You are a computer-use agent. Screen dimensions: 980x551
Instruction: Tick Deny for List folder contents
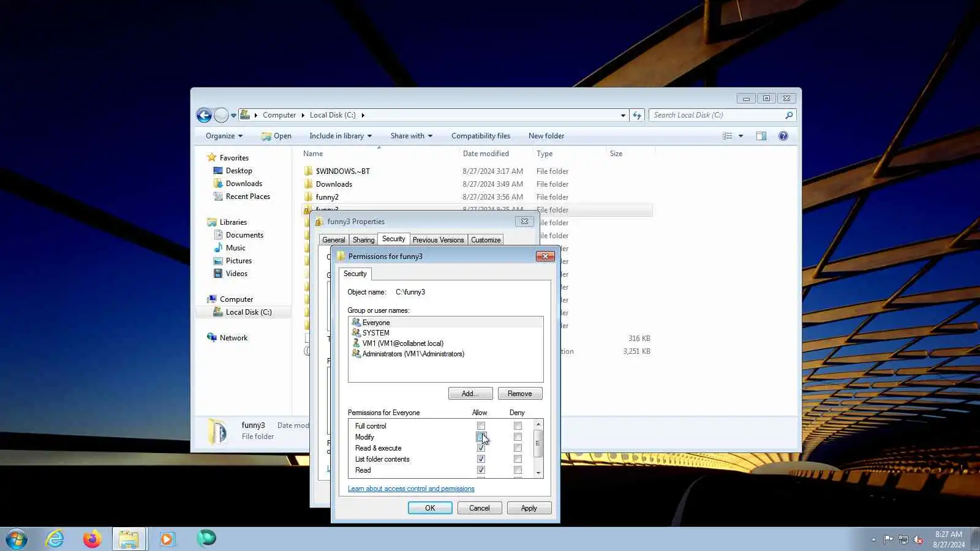[518, 459]
